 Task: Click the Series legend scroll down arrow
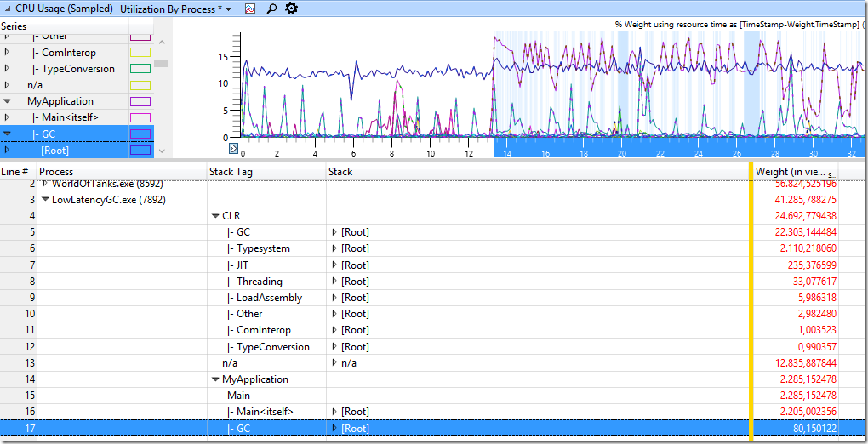(161, 151)
